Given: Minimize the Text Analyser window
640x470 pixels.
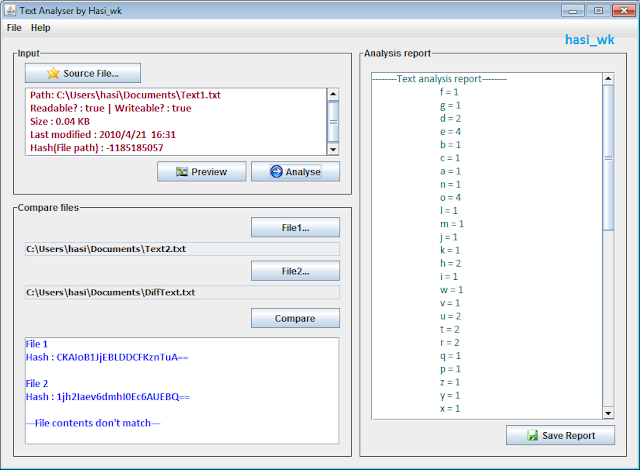Looking at the screenshot, I should [573, 11].
